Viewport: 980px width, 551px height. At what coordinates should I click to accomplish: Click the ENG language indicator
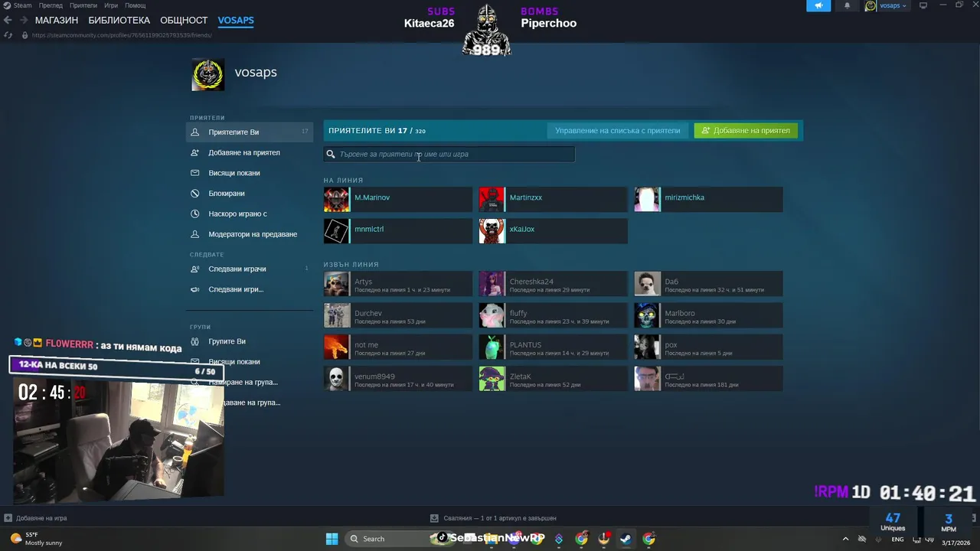(897, 539)
